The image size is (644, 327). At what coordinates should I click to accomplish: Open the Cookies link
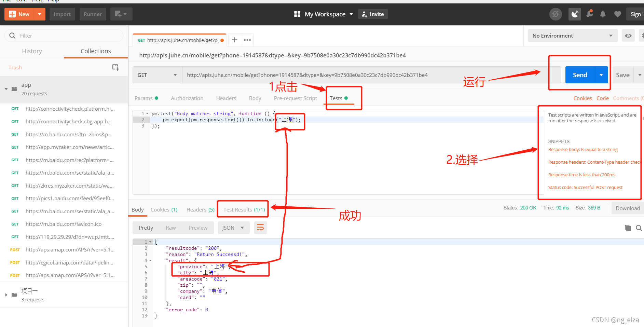tap(583, 98)
